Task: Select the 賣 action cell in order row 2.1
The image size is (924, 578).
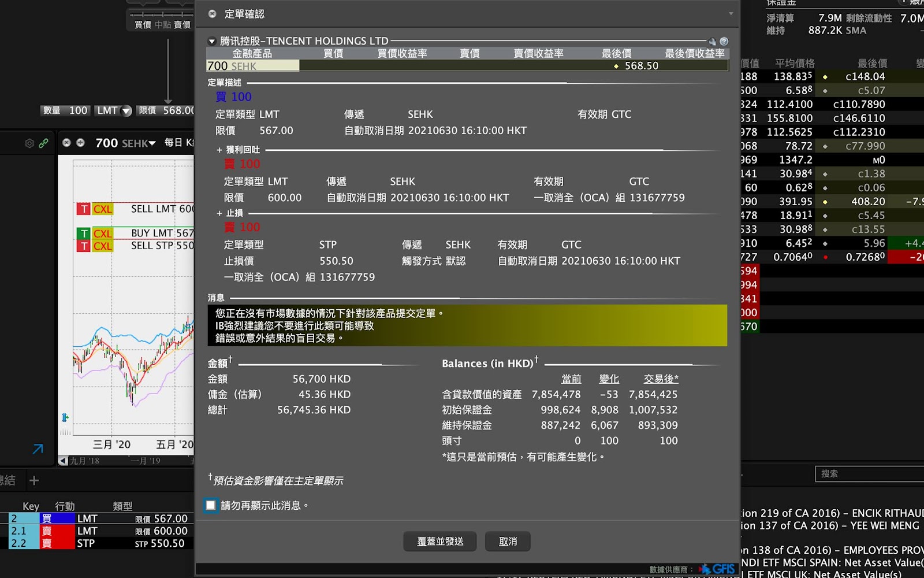Action: pyautogui.click(x=57, y=531)
